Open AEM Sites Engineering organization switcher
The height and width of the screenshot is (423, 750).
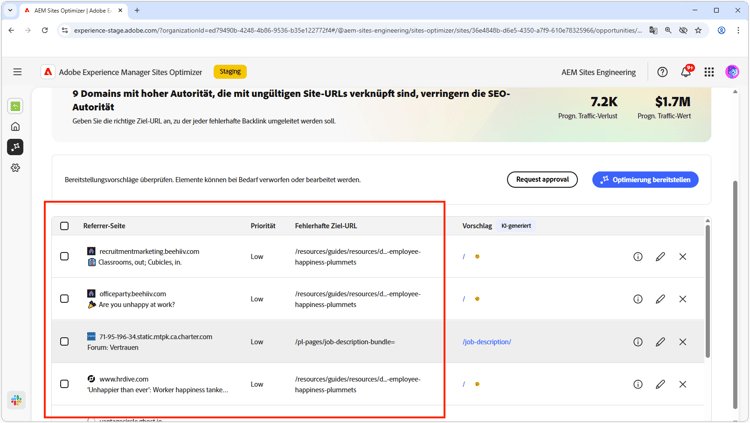coord(598,72)
